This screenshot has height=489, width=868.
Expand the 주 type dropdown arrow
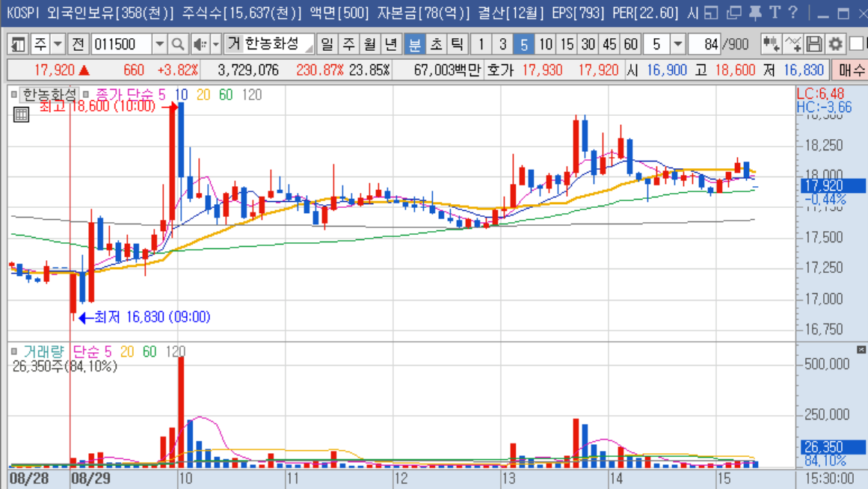[58, 44]
